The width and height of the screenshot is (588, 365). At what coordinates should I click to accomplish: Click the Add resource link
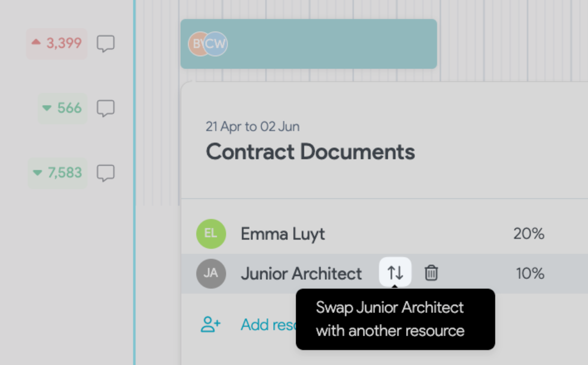[268, 325]
